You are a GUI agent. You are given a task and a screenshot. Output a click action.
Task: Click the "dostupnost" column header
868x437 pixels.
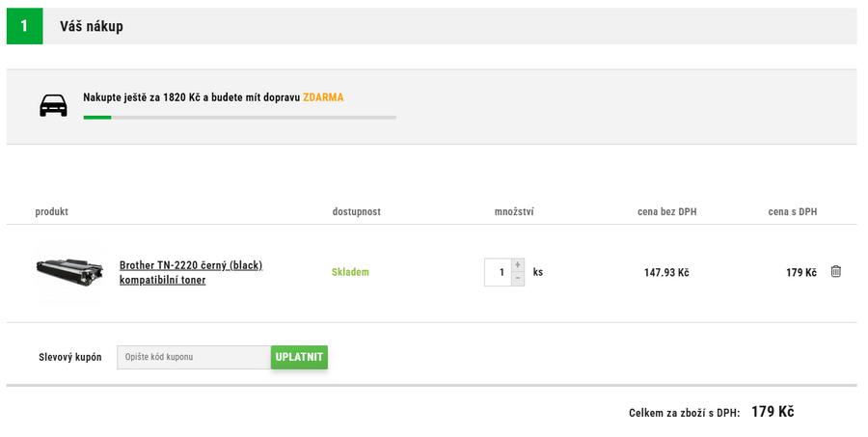click(356, 212)
